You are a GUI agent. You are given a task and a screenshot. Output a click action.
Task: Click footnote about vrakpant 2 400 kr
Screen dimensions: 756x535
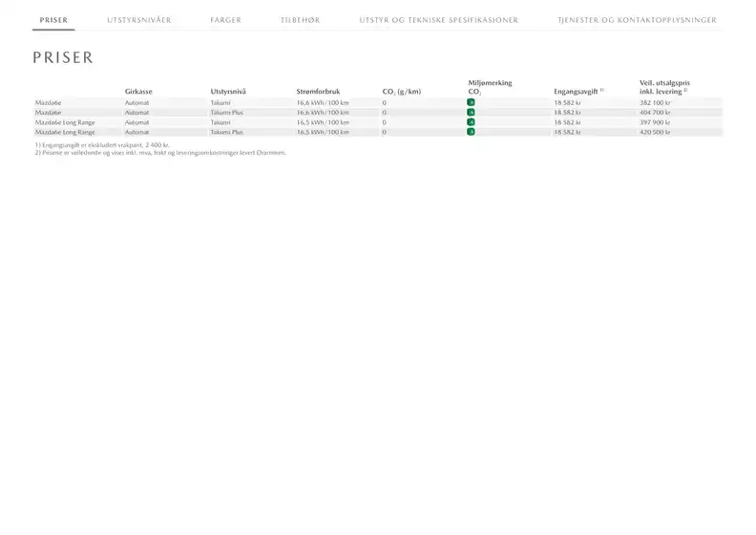pos(102,145)
